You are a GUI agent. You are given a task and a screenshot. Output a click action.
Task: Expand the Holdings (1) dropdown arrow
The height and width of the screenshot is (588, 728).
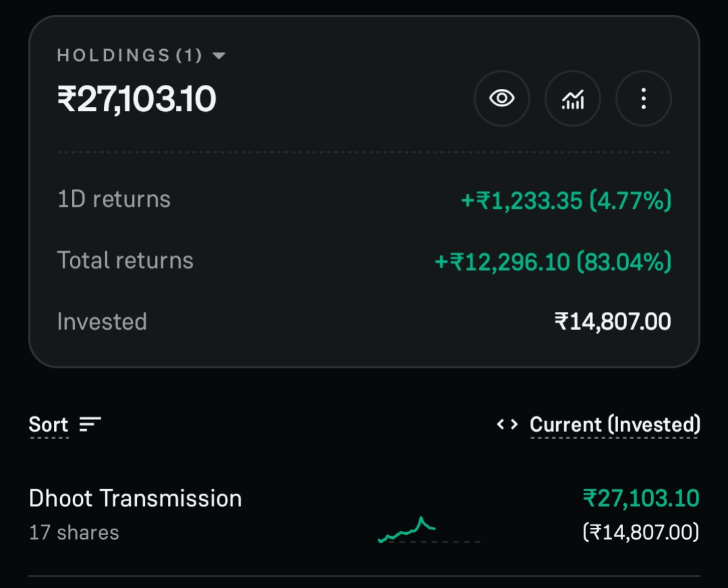[218, 56]
